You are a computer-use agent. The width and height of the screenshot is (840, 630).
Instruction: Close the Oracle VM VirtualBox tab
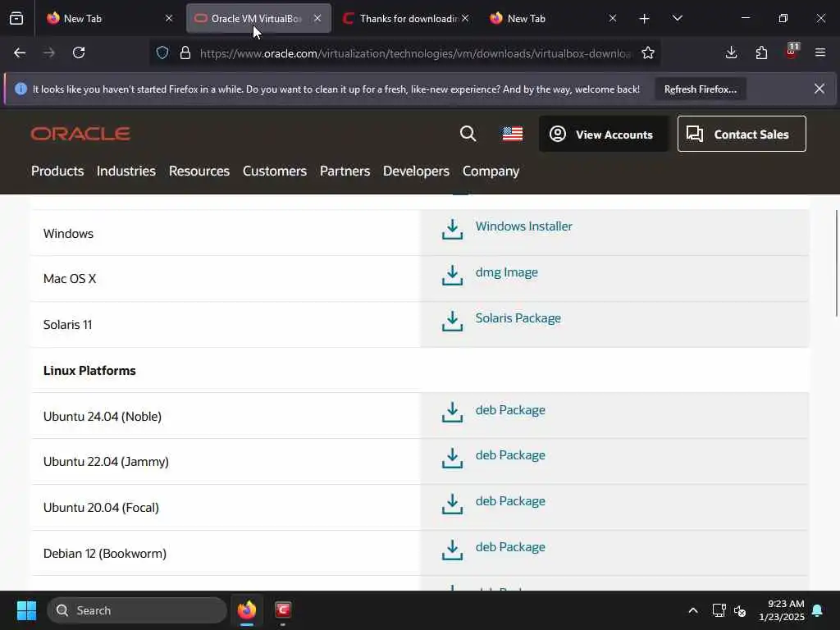[x=317, y=18]
